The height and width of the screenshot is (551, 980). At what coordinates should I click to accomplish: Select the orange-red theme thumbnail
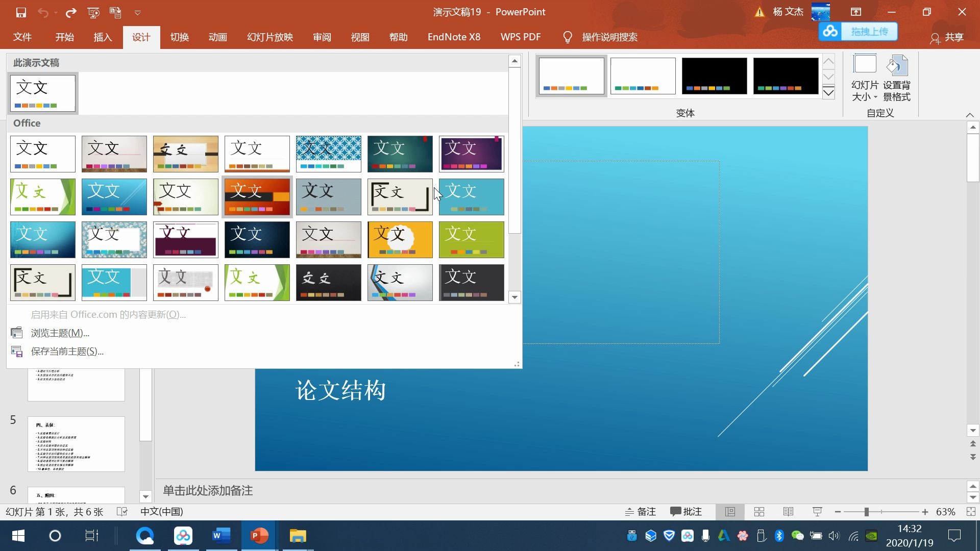[x=257, y=197]
